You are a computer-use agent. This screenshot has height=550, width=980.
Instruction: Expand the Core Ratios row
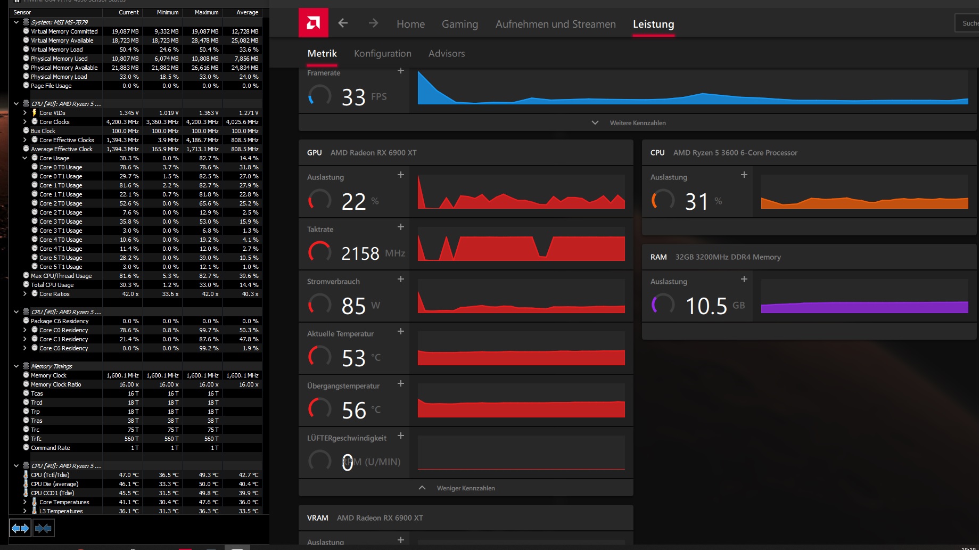[x=24, y=294]
